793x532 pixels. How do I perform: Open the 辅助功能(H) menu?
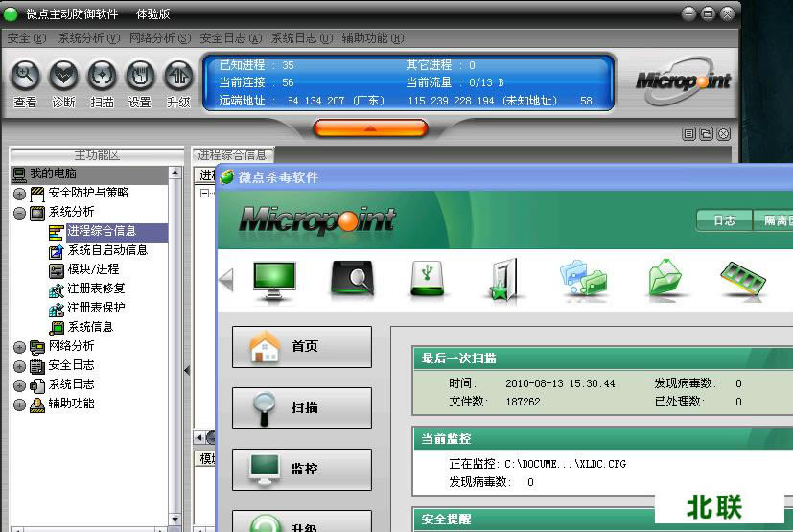370,38
